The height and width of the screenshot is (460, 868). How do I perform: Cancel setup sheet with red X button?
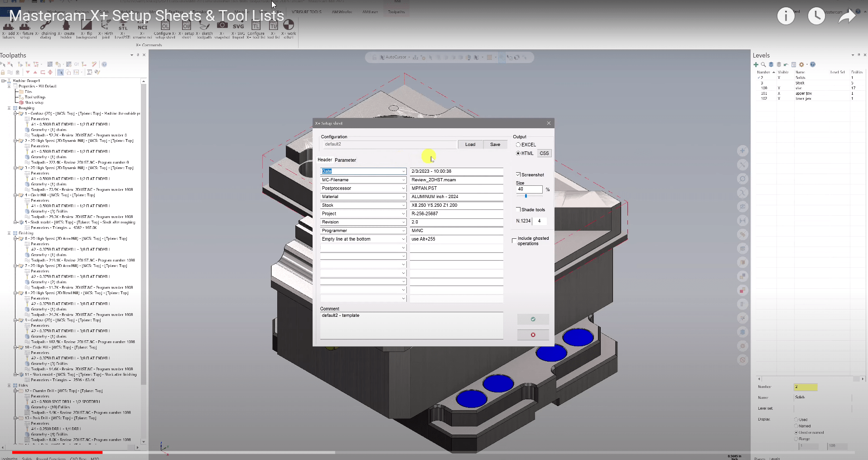(533, 335)
